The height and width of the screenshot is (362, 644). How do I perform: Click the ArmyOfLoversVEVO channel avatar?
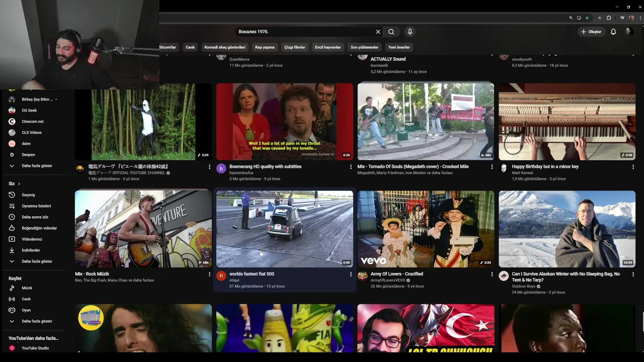tap(362, 276)
